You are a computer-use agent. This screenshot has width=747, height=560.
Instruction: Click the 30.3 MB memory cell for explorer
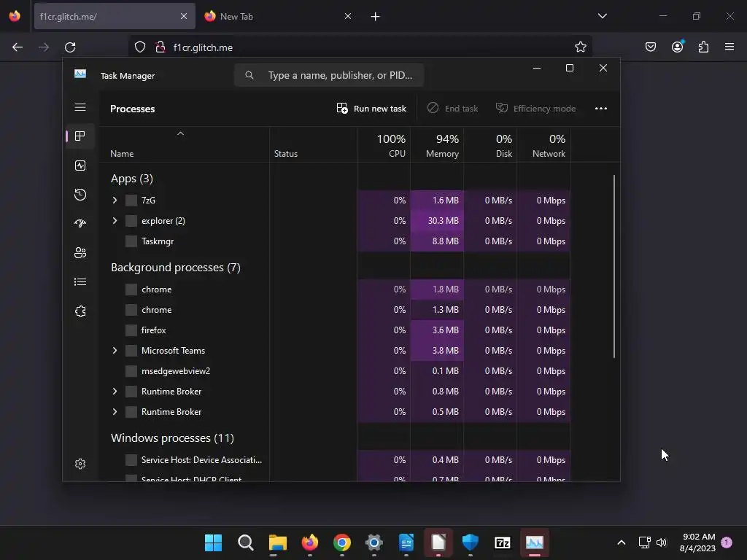pos(438,220)
